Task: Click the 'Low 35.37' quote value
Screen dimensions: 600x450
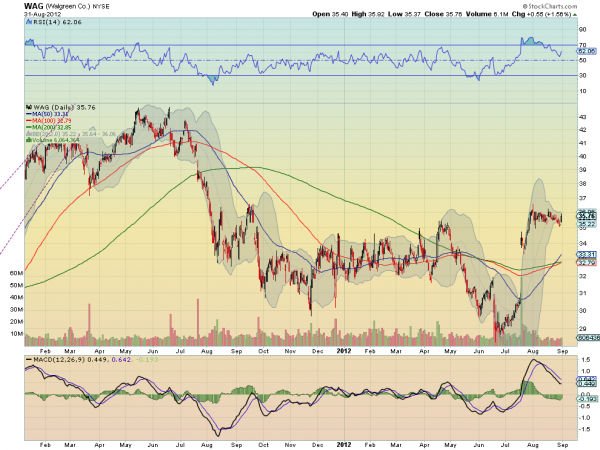Action: [404, 14]
